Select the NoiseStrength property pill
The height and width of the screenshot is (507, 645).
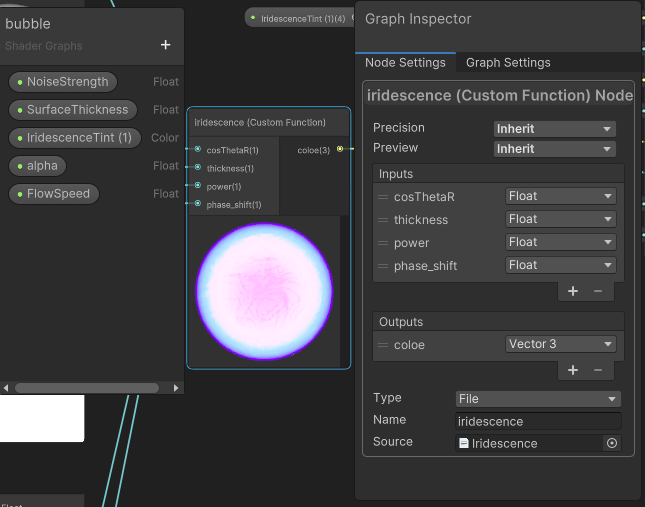point(62,82)
